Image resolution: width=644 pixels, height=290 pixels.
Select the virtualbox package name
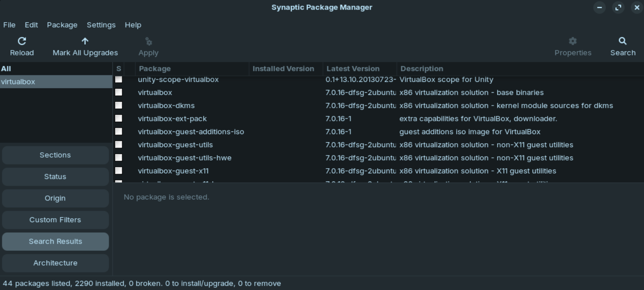click(x=155, y=92)
